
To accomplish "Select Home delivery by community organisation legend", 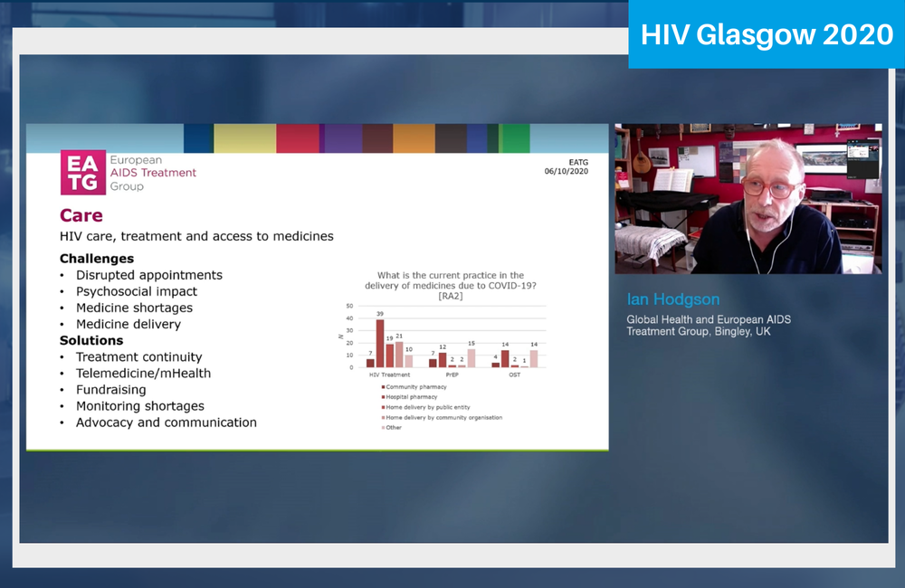I will click(442, 417).
